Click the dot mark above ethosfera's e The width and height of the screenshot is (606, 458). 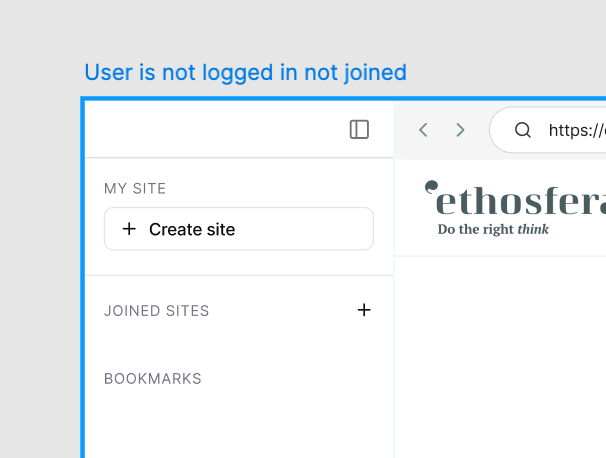(x=431, y=185)
